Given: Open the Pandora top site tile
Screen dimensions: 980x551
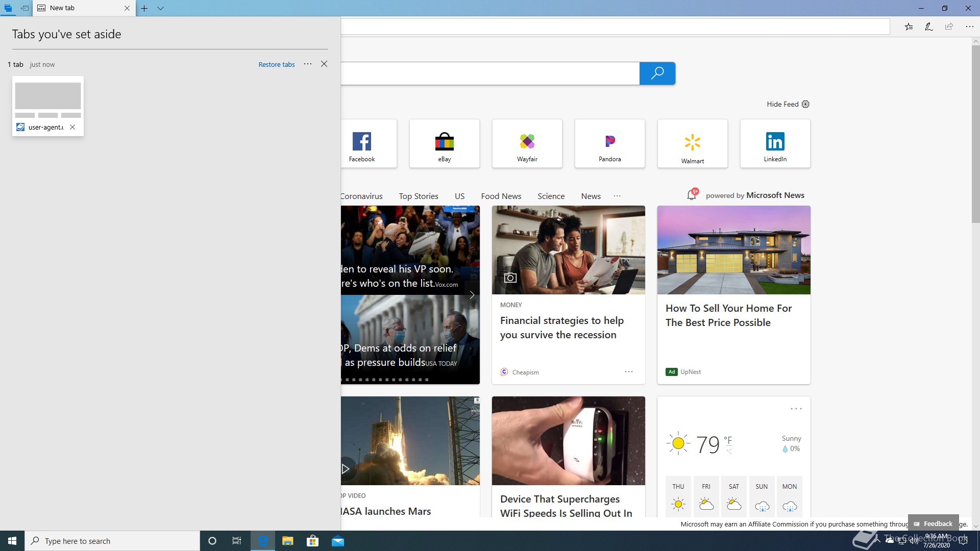Looking at the screenshot, I should point(610,143).
